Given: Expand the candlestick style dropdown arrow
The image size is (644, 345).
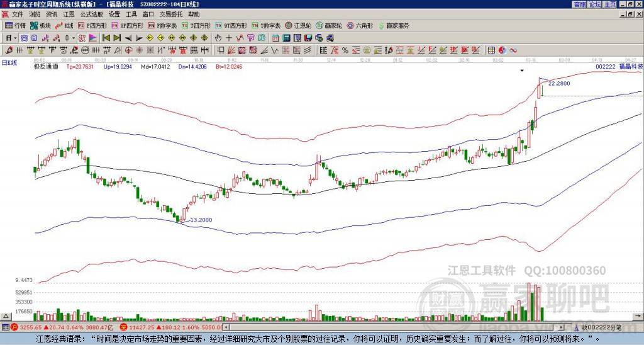Looking at the screenshot, I should (x=74, y=38).
